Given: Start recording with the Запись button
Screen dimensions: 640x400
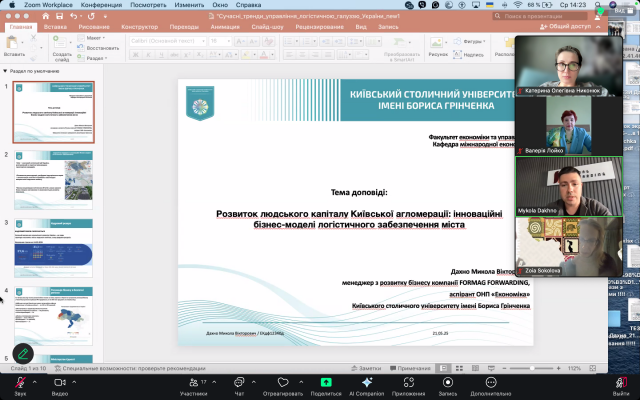Looking at the screenshot, I should tap(447, 383).
